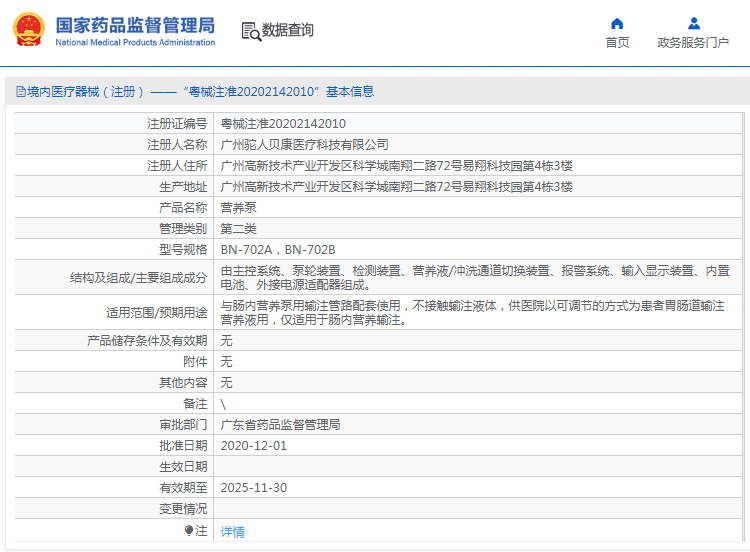The width and height of the screenshot is (750, 552).
Task: Click the 生产地址 address value
Action: tap(396, 187)
